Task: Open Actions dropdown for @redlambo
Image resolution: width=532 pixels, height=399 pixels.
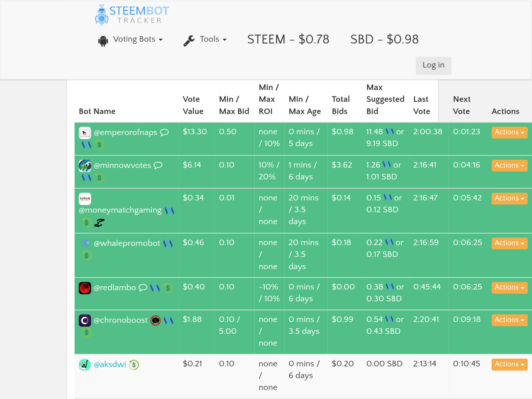Action: click(509, 287)
